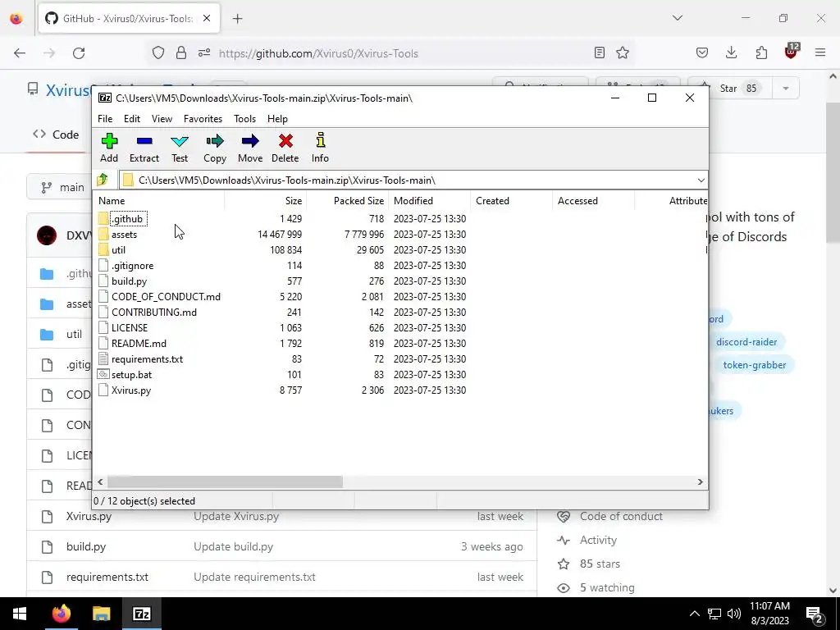Viewport: 840px width, 630px height.
Task: Open the View menu in 7-Zip
Action: click(162, 119)
